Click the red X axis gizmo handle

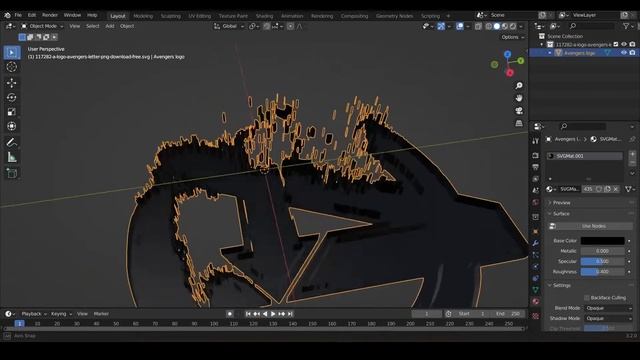510,73
